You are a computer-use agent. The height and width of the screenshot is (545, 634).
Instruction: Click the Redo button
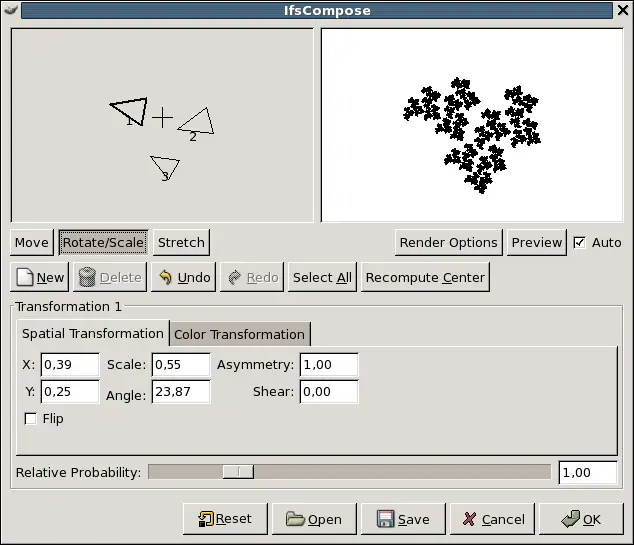[251, 278]
